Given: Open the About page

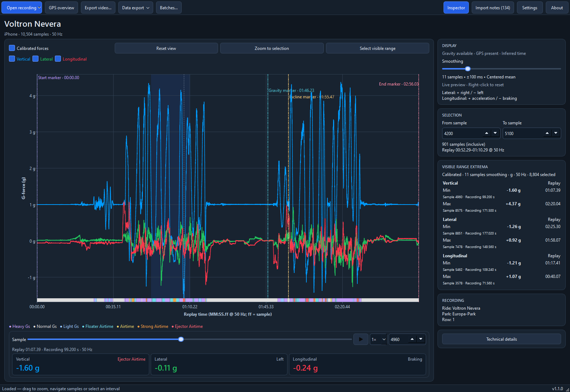Looking at the screenshot, I should pos(557,8).
